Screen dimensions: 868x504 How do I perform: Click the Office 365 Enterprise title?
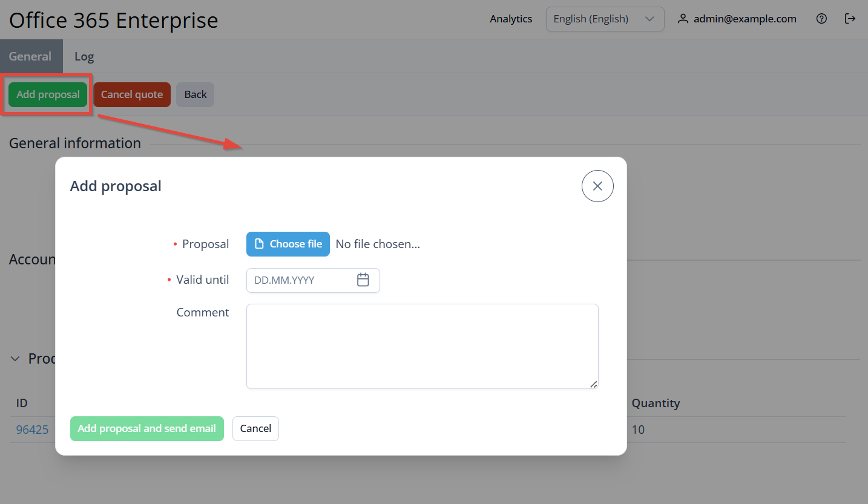pyautogui.click(x=114, y=20)
